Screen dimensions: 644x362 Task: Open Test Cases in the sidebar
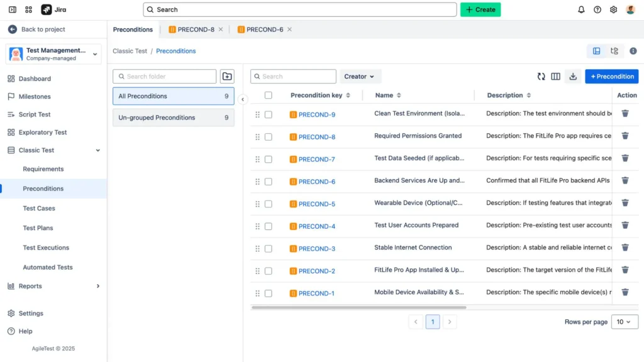click(x=39, y=208)
